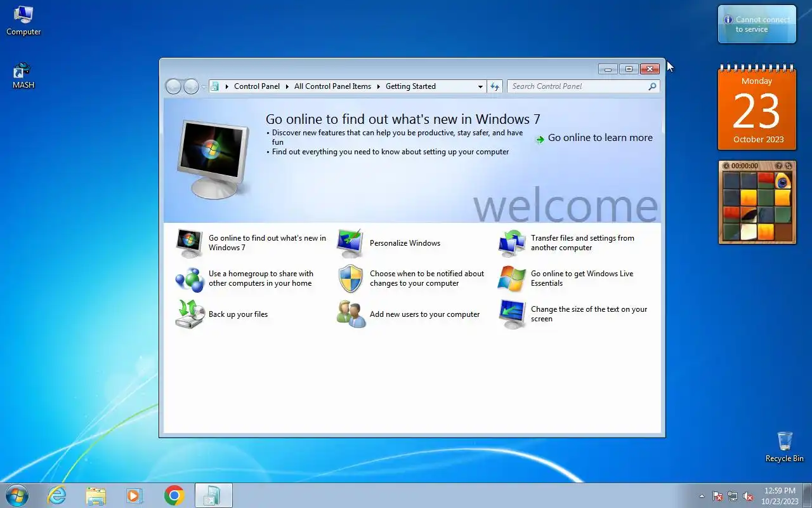This screenshot has width=812, height=508.
Task: Expand arrow after All Control Panel Items
Action: click(x=379, y=86)
